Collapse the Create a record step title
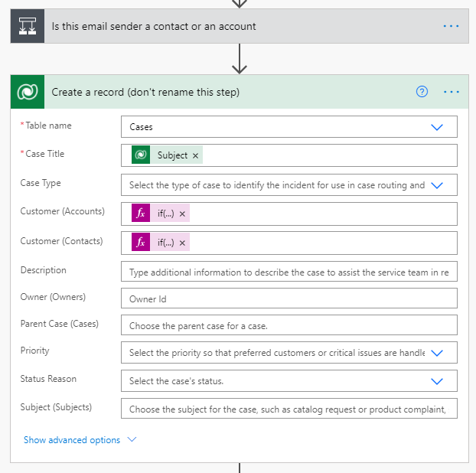This screenshot has height=473, width=476. click(145, 92)
